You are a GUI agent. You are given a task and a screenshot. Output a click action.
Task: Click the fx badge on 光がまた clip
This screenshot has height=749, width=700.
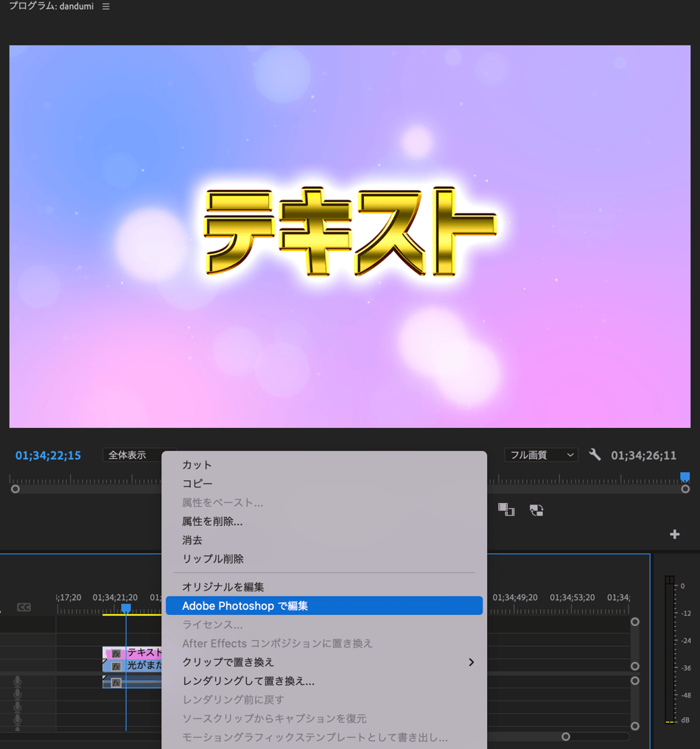[116, 667]
